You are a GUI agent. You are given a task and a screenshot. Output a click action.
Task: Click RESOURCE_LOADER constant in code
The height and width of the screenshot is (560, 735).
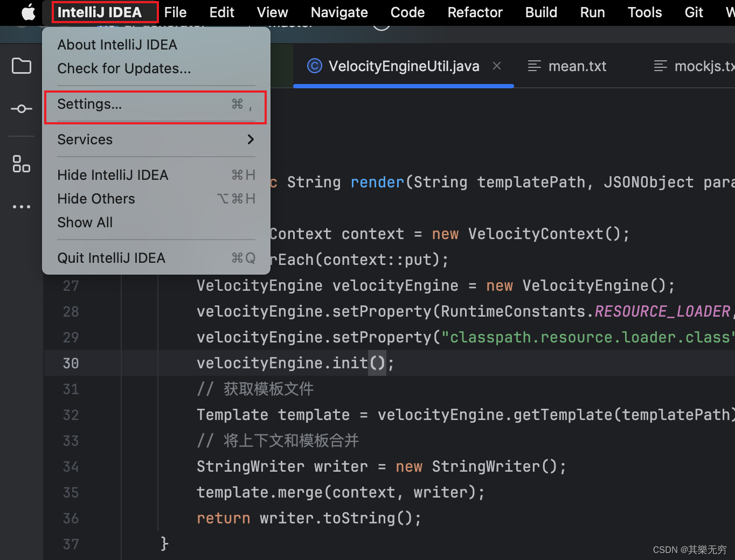pos(662,311)
